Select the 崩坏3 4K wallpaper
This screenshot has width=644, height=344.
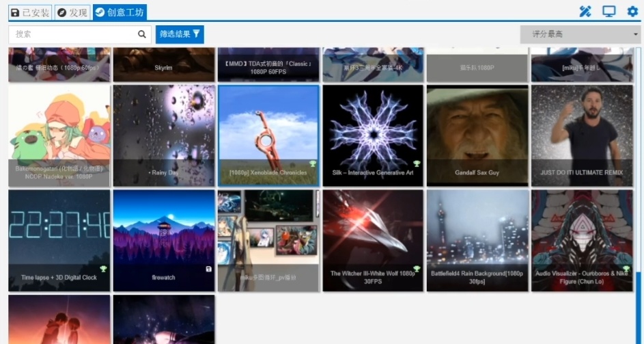pyautogui.click(x=373, y=64)
